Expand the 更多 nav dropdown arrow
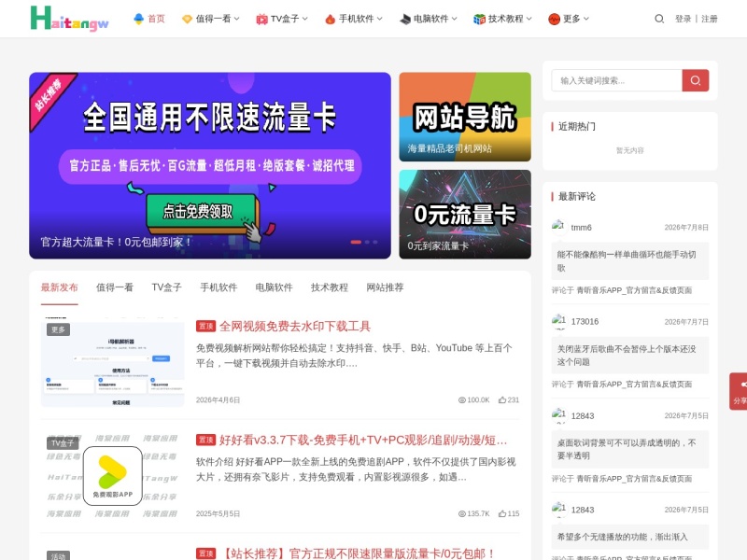 click(586, 19)
